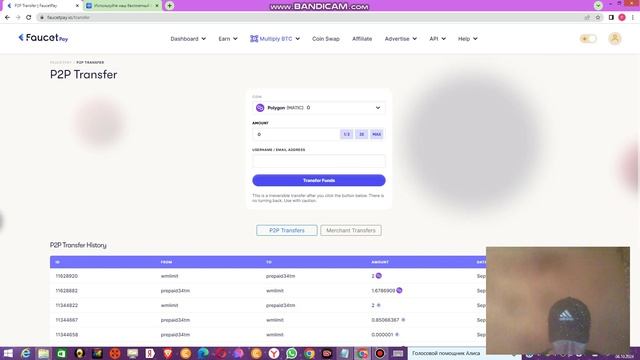Click the FaucetPay logo
The image size is (640, 360).
[x=43, y=38]
